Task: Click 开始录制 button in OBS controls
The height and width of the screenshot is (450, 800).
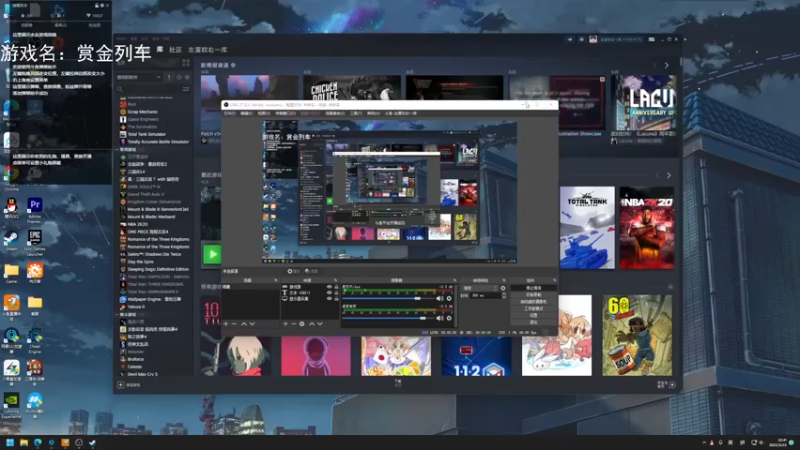Action: coord(533,295)
